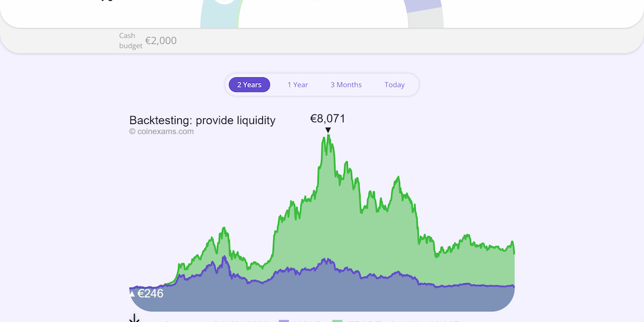Click the purple HOLD legend swatch
The width and height of the screenshot is (644, 322).
(x=284, y=321)
